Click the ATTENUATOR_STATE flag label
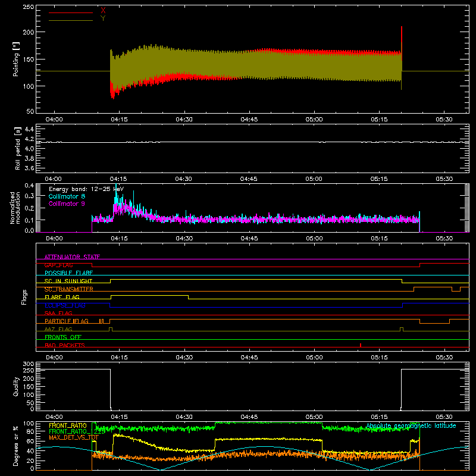 coord(72,257)
